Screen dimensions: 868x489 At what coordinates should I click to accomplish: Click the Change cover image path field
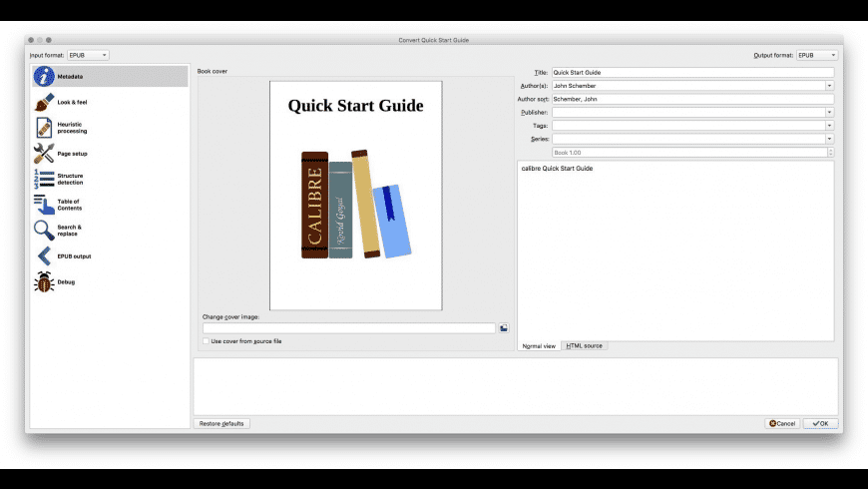point(349,328)
